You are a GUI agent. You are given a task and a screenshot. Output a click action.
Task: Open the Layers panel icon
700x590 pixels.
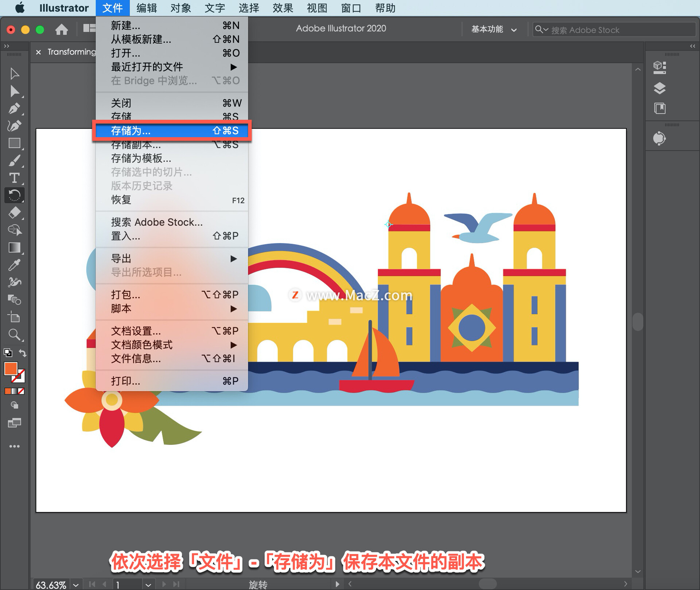pyautogui.click(x=660, y=88)
